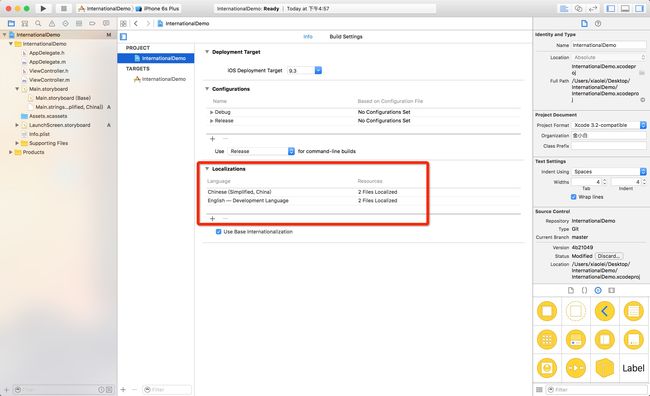Screen dimensions: 650x396
Task: Open the Project Format dropdown
Action: click(609, 125)
